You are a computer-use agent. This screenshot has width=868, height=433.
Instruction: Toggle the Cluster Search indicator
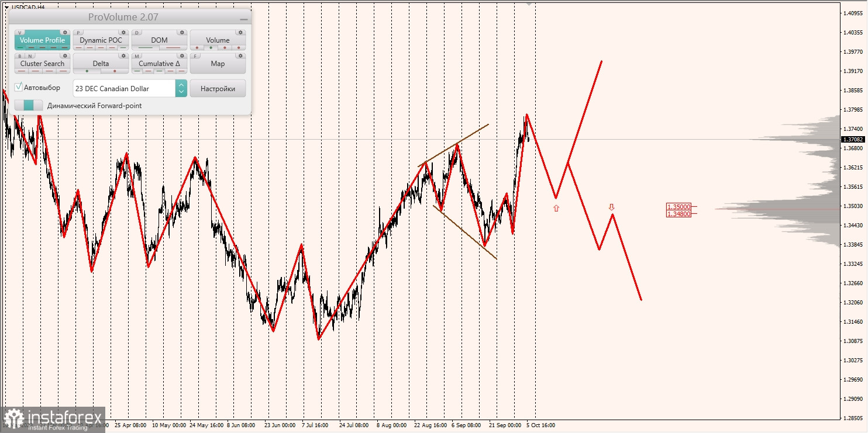click(42, 64)
